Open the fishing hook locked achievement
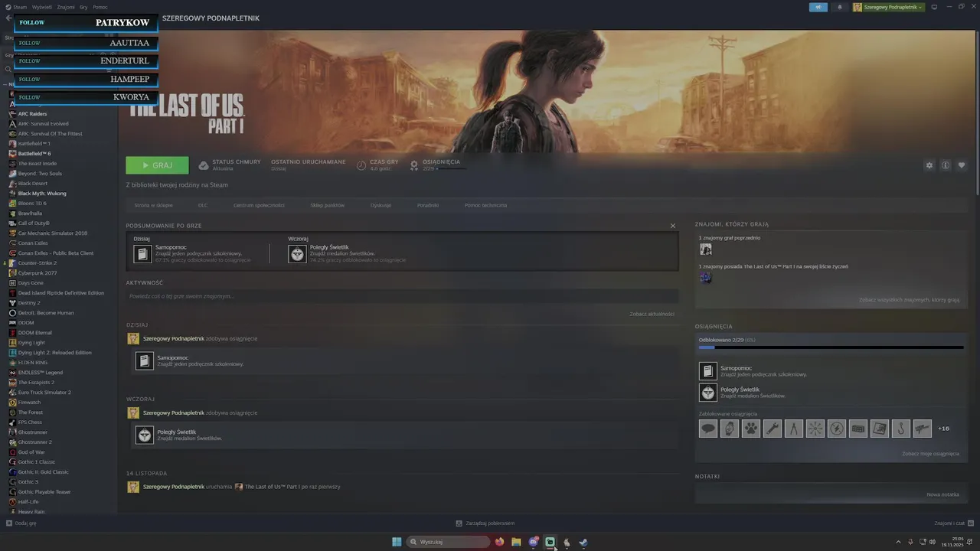980x551 pixels. (901, 429)
